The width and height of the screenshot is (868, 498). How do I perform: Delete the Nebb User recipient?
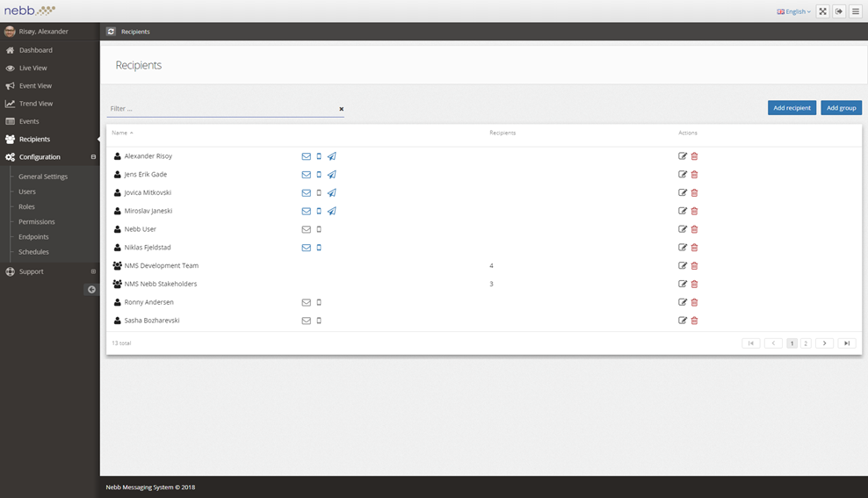tap(694, 229)
